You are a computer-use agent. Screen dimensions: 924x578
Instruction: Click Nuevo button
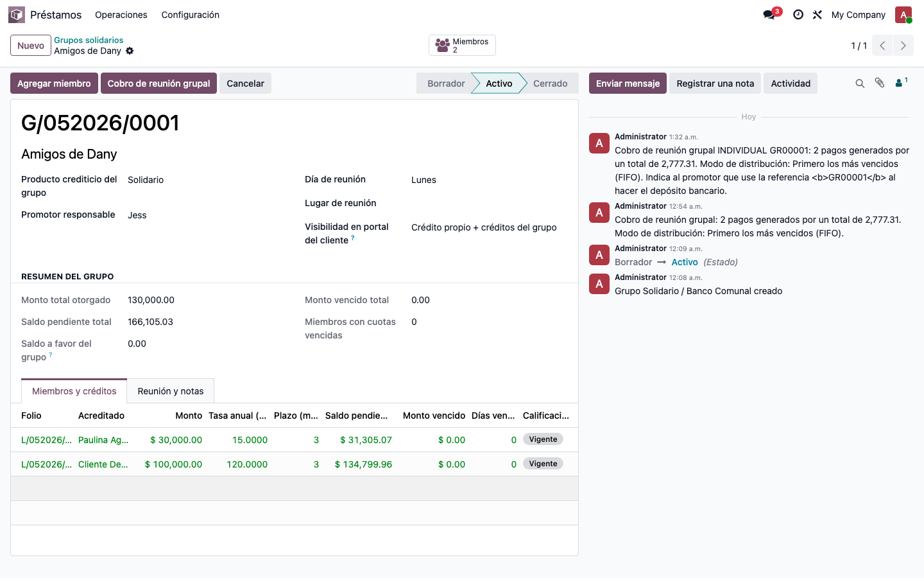pos(31,46)
